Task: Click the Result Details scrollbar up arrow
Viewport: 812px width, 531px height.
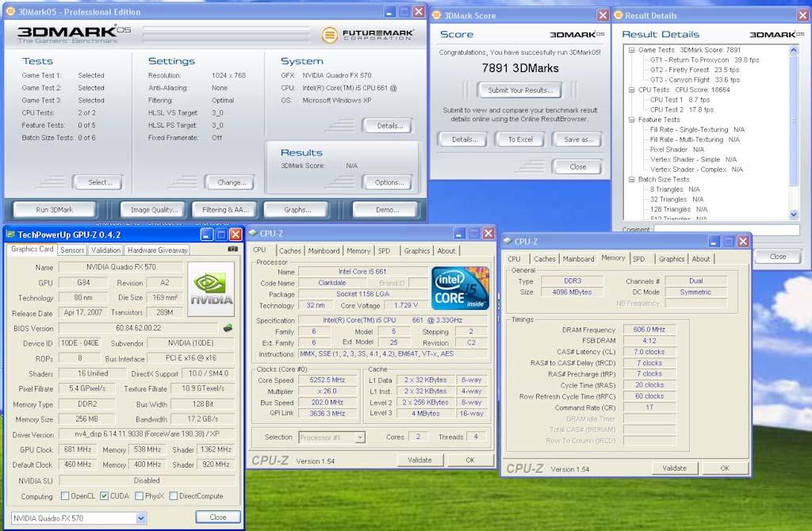Action: click(x=793, y=50)
